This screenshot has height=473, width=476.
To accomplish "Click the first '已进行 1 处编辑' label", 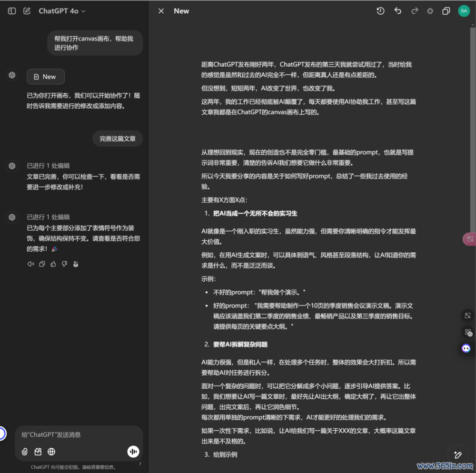I will point(48,166).
